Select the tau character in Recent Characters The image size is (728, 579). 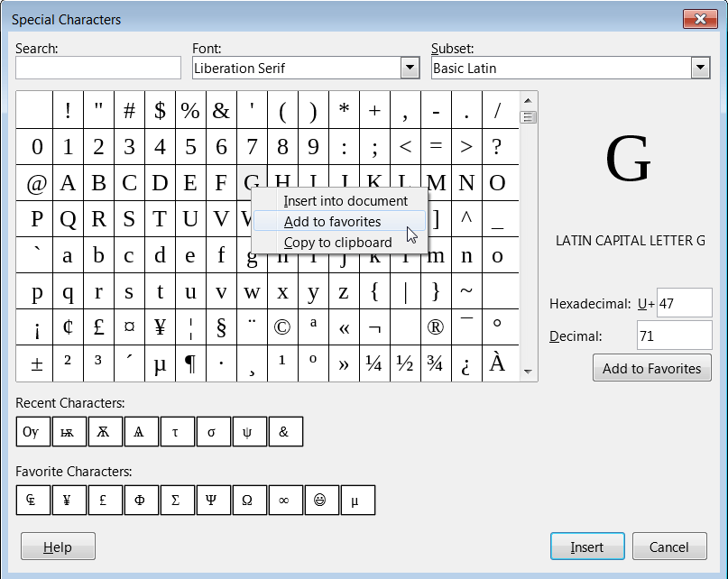[177, 431]
